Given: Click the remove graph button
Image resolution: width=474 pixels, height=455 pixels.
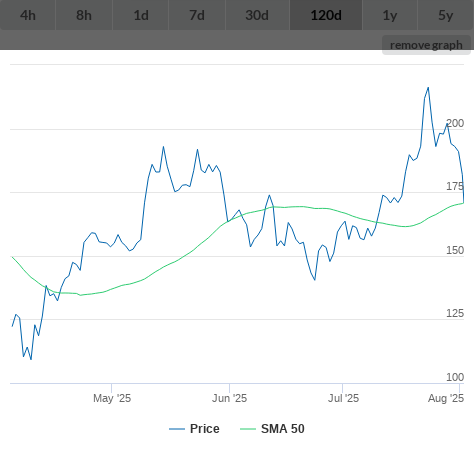Looking at the screenshot, I should pyautogui.click(x=426, y=45).
